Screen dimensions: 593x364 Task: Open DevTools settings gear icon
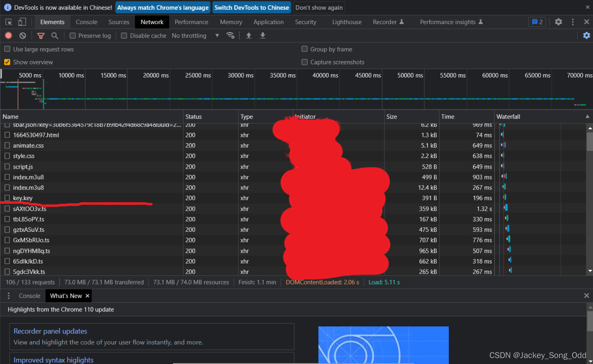tap(559, 22)
